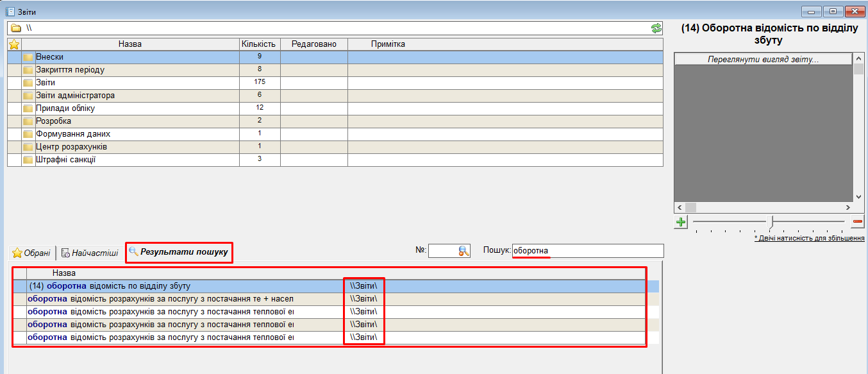Open the Звіти folder with 175 items
Screen dimensions: 868x374
(x=46, y=83)
